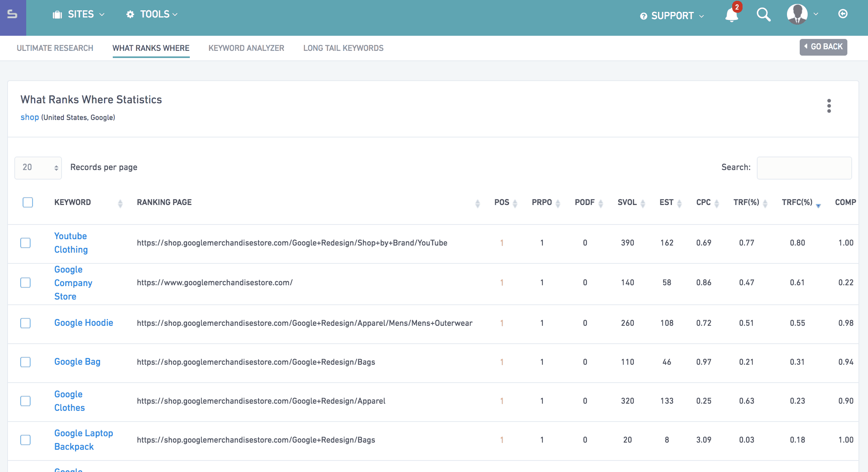Viewport: 868px width, 472px height.
Task: Check the select-all checkbox in table header
Action: (x=28, y=202)
